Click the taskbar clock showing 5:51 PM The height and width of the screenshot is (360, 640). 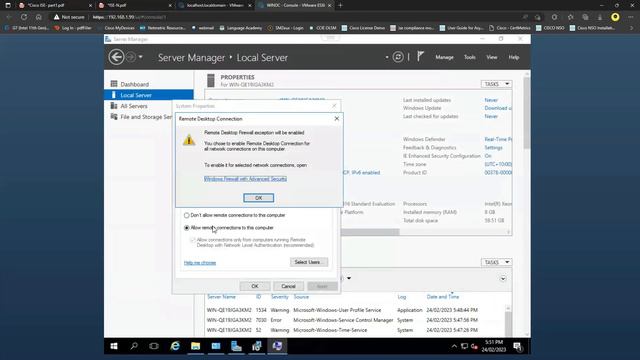[494, 346]
